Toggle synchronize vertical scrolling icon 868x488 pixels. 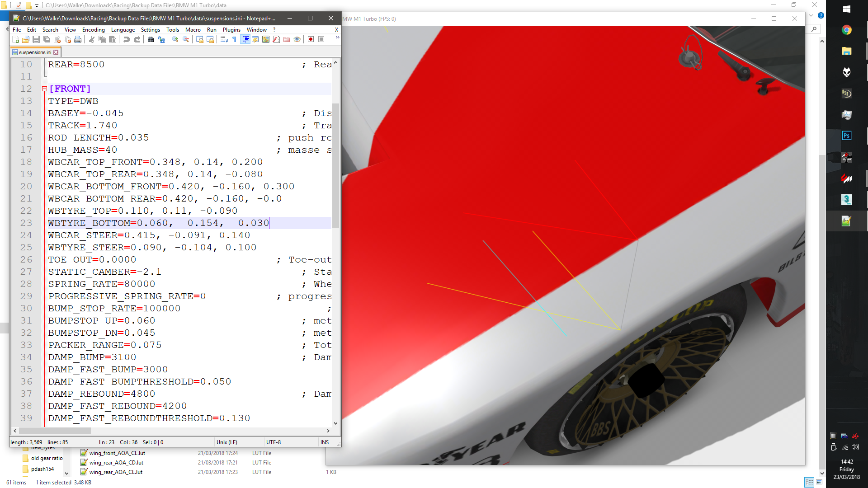coord(200,39)
